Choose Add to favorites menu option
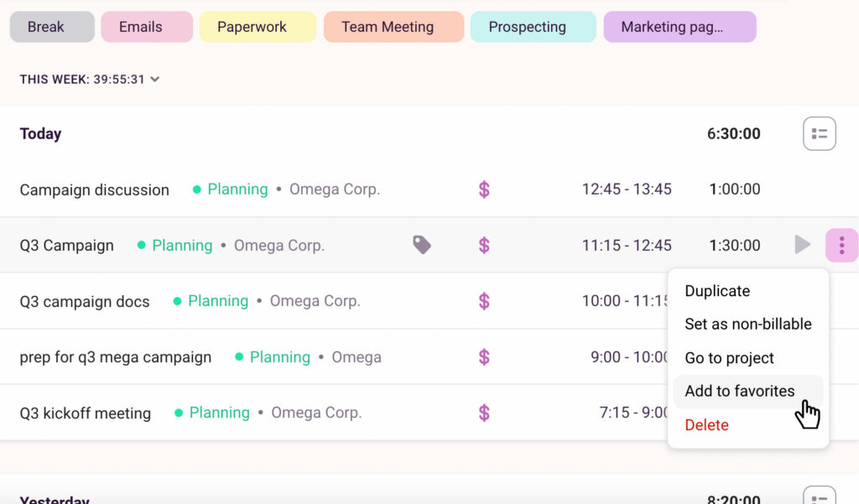859x504 pixels. (739, 391)
